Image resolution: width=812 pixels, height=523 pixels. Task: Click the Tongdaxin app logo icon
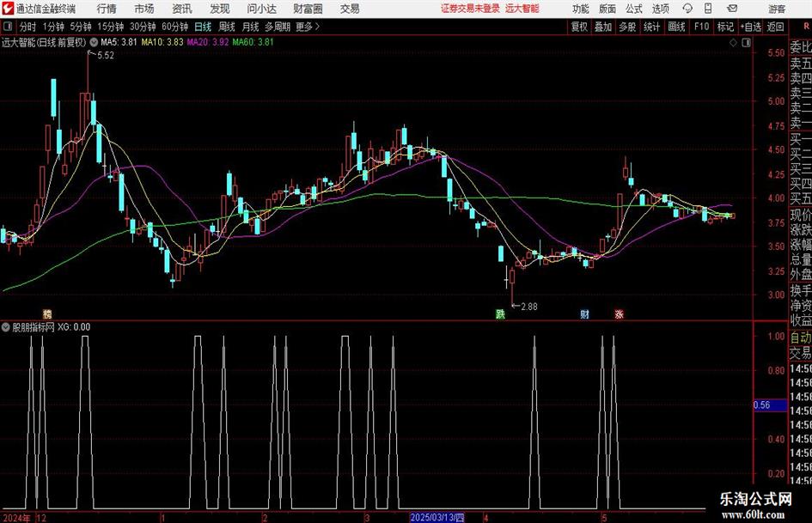point(8,9)
